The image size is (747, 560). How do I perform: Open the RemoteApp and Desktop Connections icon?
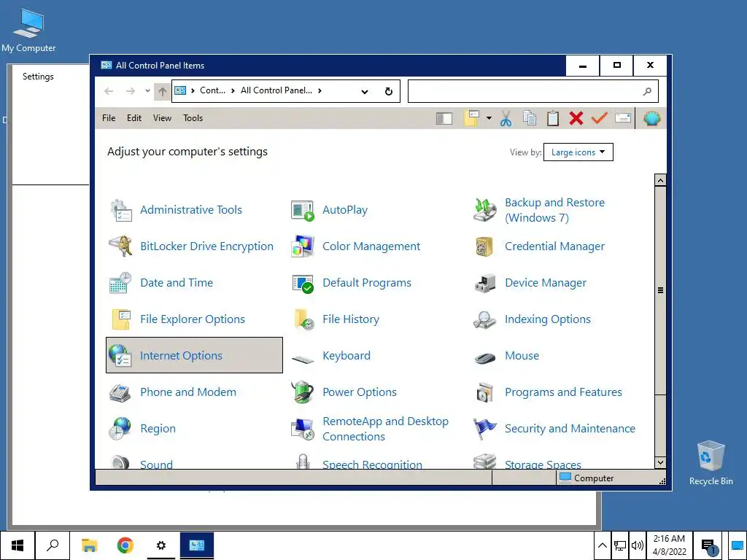(303, 429)
